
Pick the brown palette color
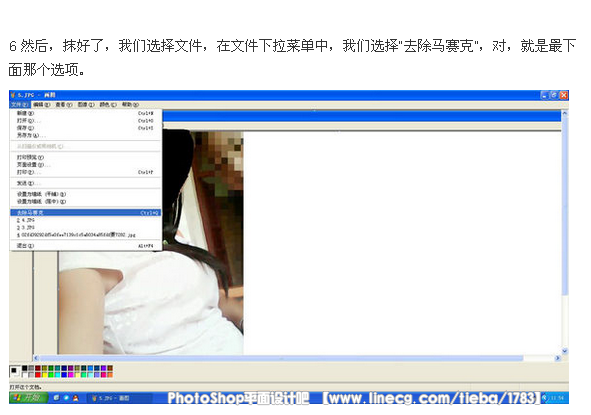point(110,368)
